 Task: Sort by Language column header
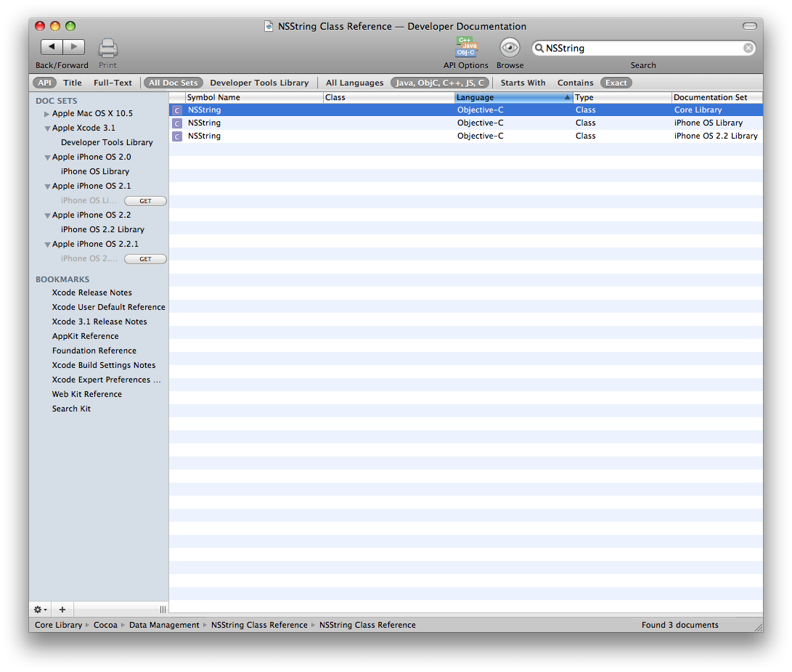click(513, 97)
